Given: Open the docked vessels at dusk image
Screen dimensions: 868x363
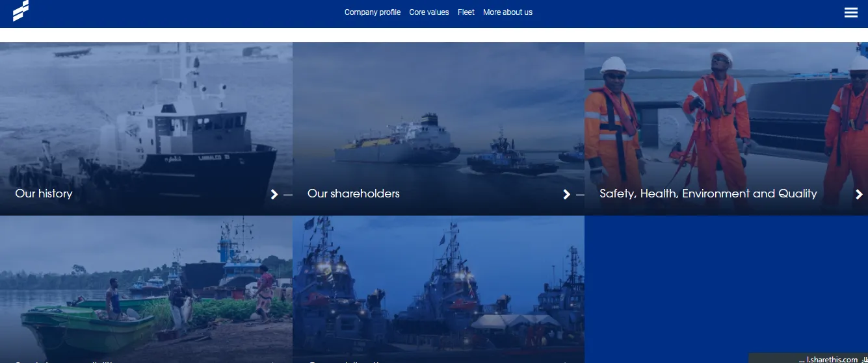Looking at the screenshot, I should tap(438, 290).
